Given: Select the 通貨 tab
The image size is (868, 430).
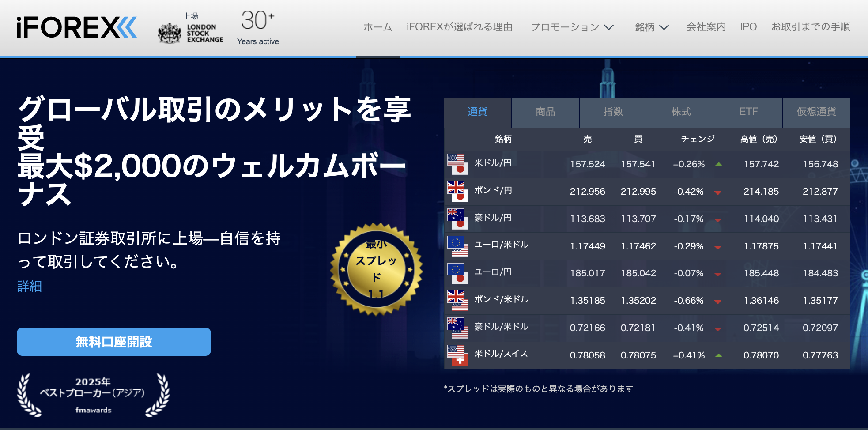Looking at the screenshot, I should point(478,112).
